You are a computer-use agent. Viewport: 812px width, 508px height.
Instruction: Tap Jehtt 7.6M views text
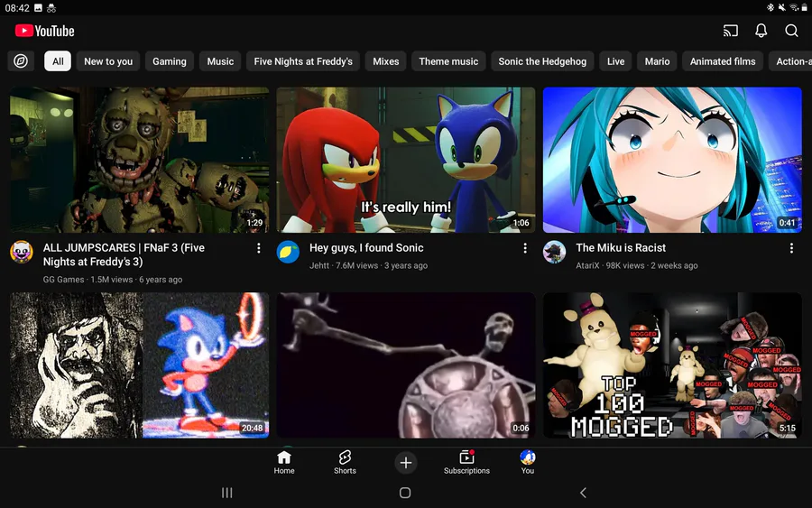pyautogui.click(x=368, y=265)
